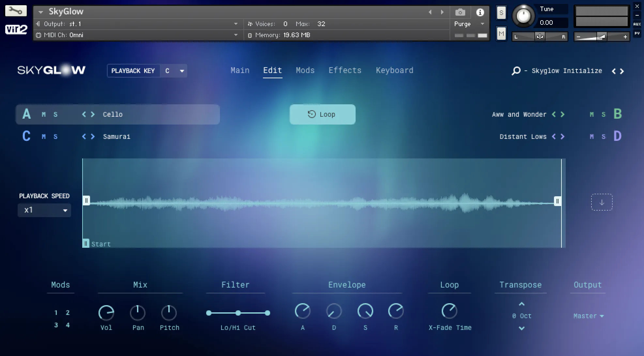Screen dimensions: 644x356
Task: Open the Keyboard tab
Action: [x=394, y=70]
